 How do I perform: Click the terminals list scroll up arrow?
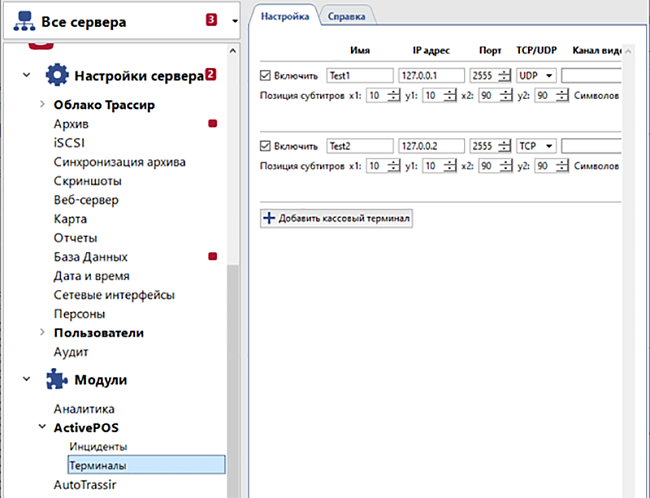628,51
